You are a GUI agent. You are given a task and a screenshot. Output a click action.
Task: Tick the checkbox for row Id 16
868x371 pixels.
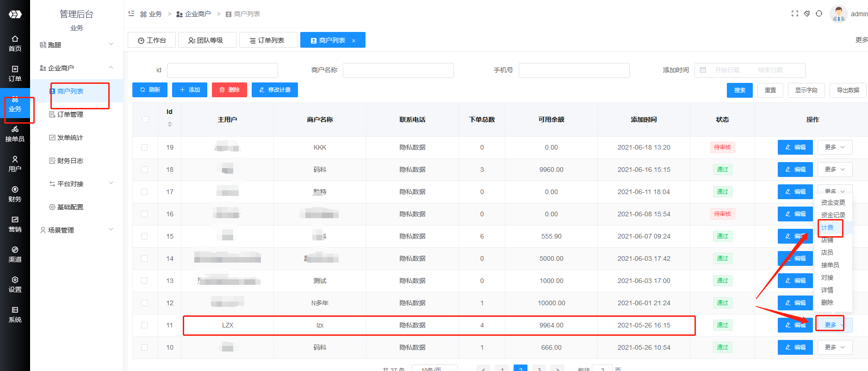pos(144,214)
